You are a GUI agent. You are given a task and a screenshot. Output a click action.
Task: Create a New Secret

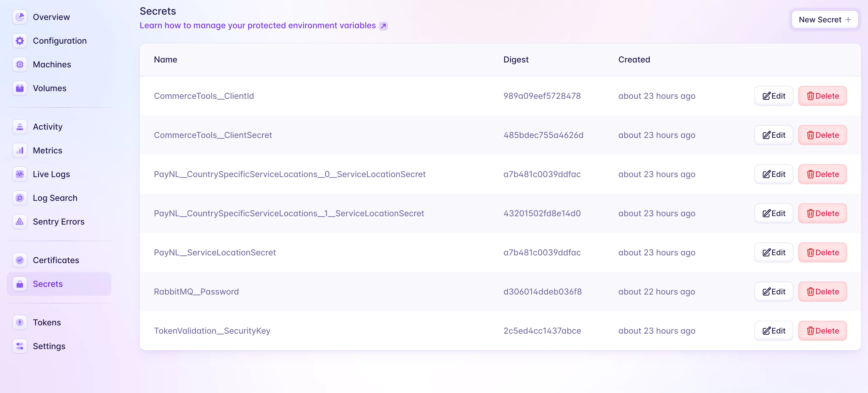824,20
